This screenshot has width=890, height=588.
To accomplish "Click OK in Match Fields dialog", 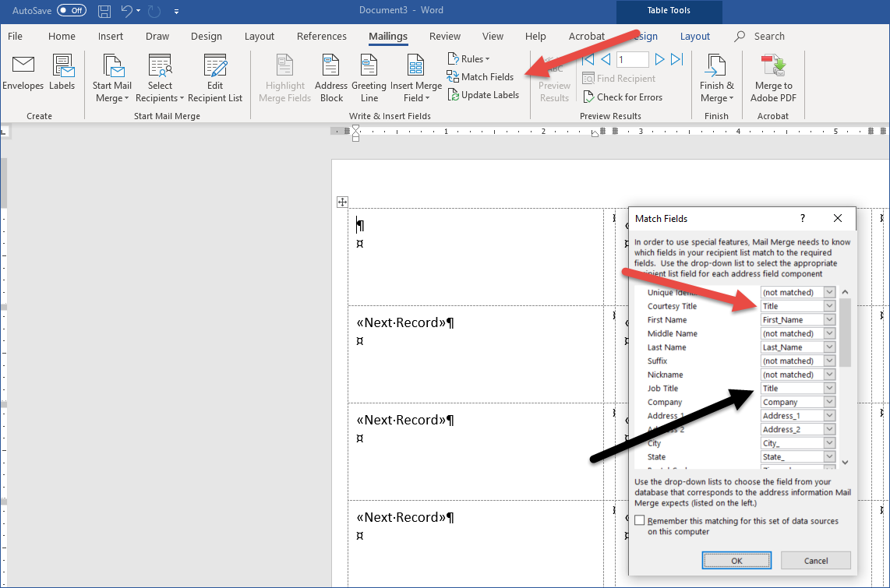I will (x=736, y=560).
